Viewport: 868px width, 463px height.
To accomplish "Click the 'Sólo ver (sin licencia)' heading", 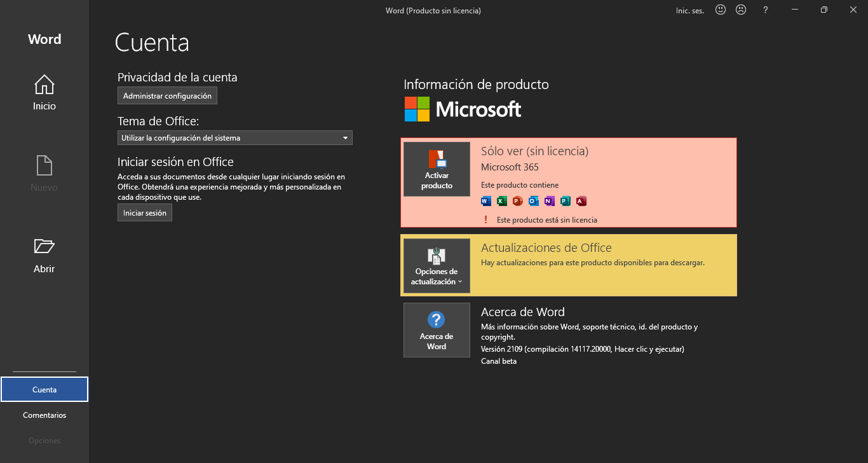I will (534, 151).
